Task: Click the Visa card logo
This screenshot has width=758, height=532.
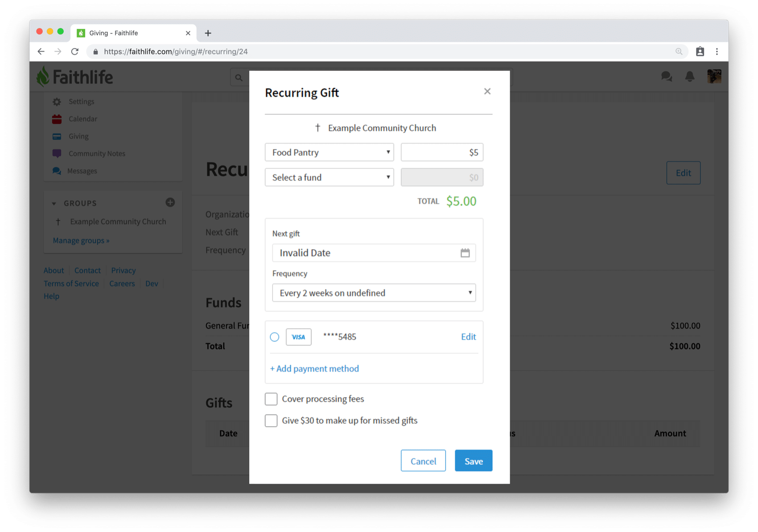Action: tap(298, 337)
